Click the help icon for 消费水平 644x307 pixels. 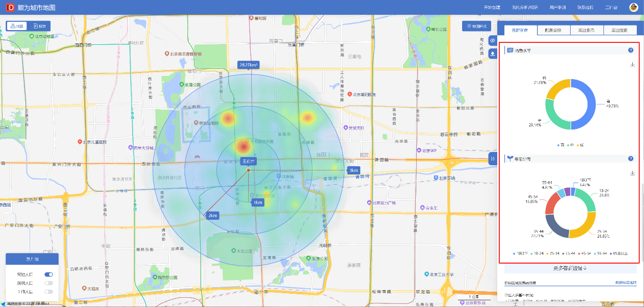[x=631, y=50]
